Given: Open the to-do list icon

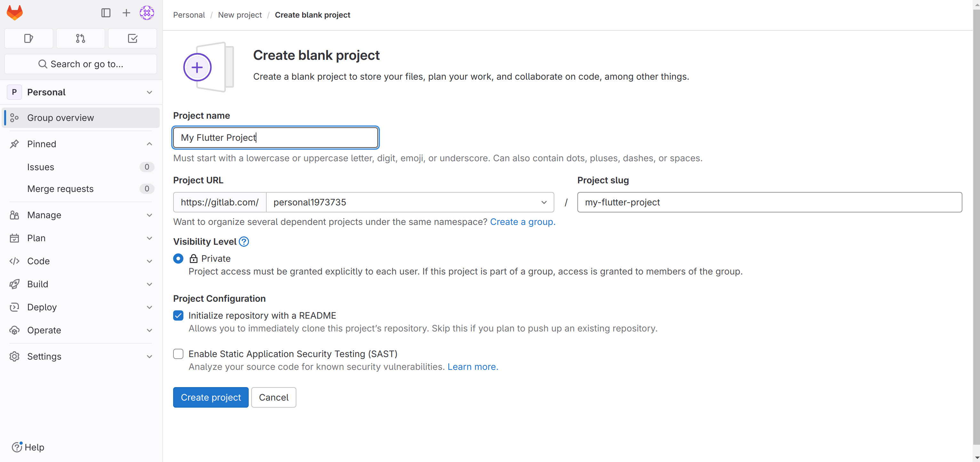Looking at the screenshot, I should (133, 38).
